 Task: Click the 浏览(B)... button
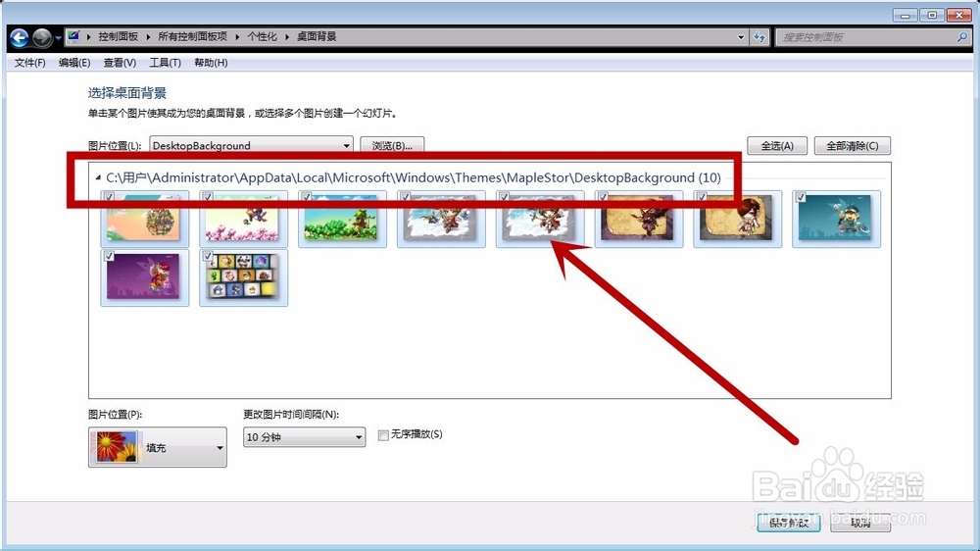point(393,145)
